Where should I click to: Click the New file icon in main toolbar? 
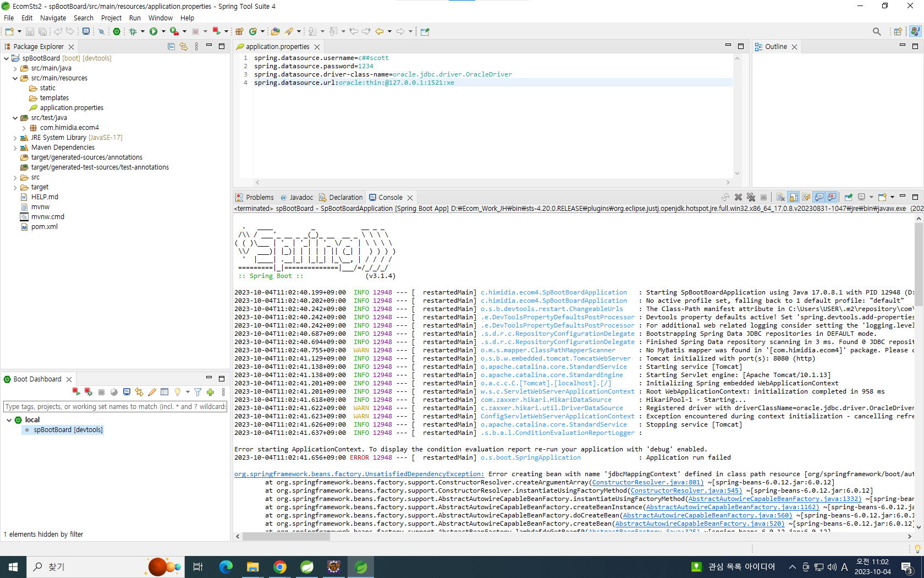tap(9, 31)
